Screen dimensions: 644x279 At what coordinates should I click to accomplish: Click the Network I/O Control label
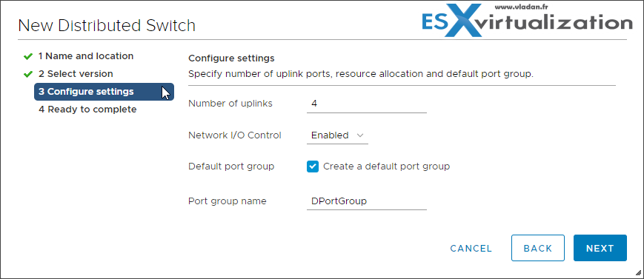[x=234, y=135]
